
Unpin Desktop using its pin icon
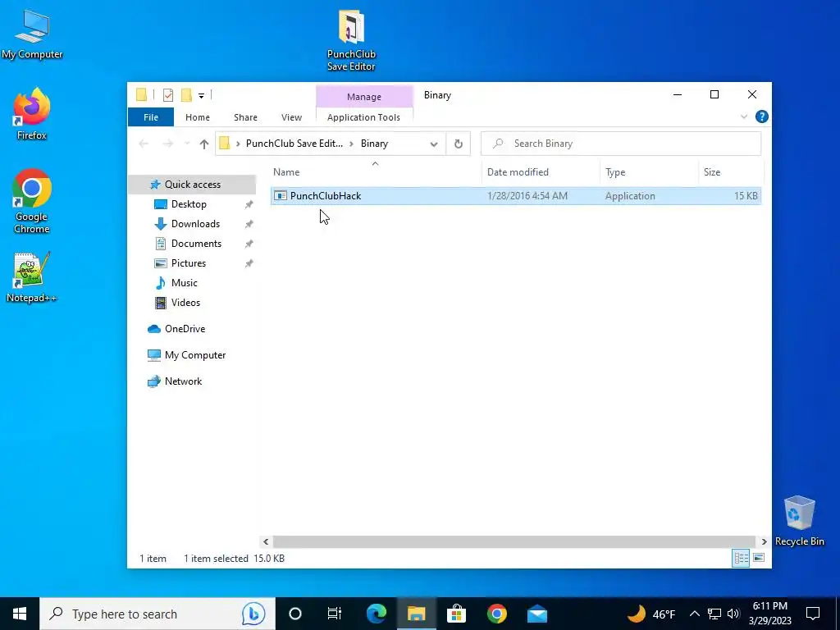[249, 204]
